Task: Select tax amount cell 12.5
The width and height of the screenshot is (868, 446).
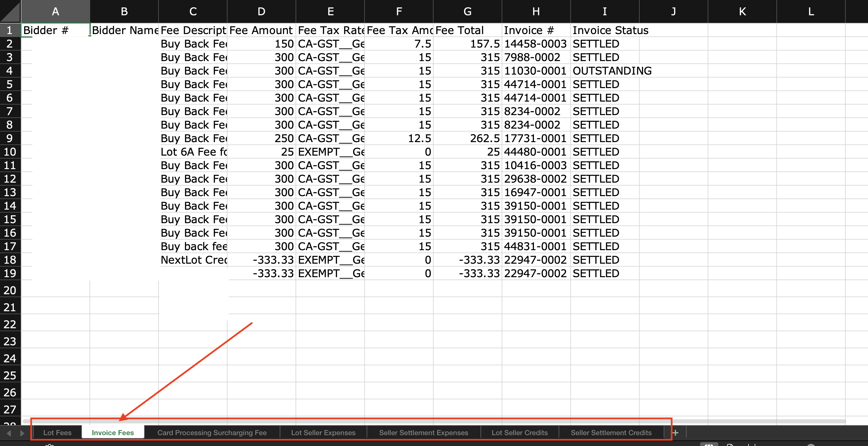Action: [399, 138]
